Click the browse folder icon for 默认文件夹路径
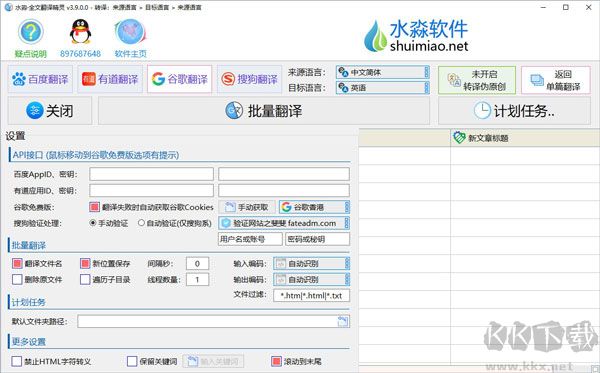This screenshot has height=373, width=600. 343,321
